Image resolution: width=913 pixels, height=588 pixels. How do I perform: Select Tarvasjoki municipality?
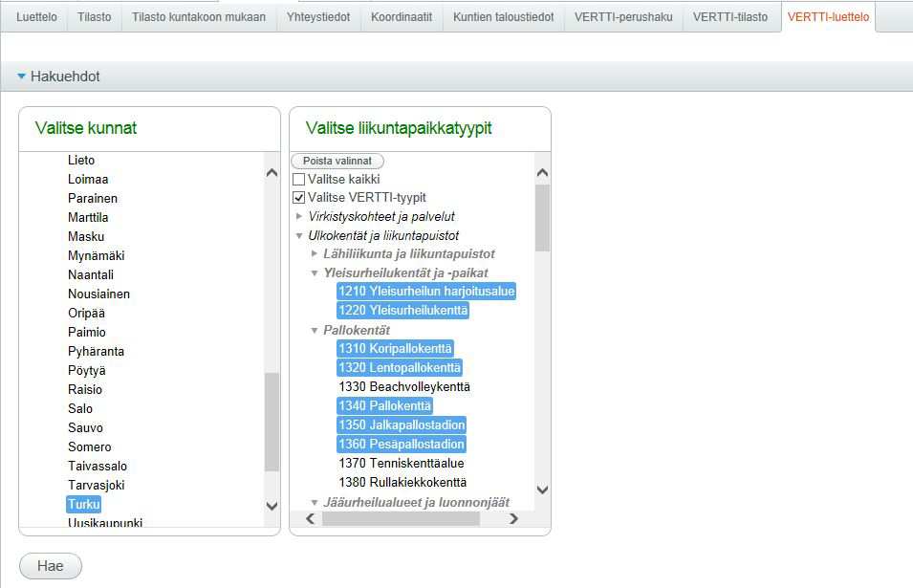click(96, 486)
